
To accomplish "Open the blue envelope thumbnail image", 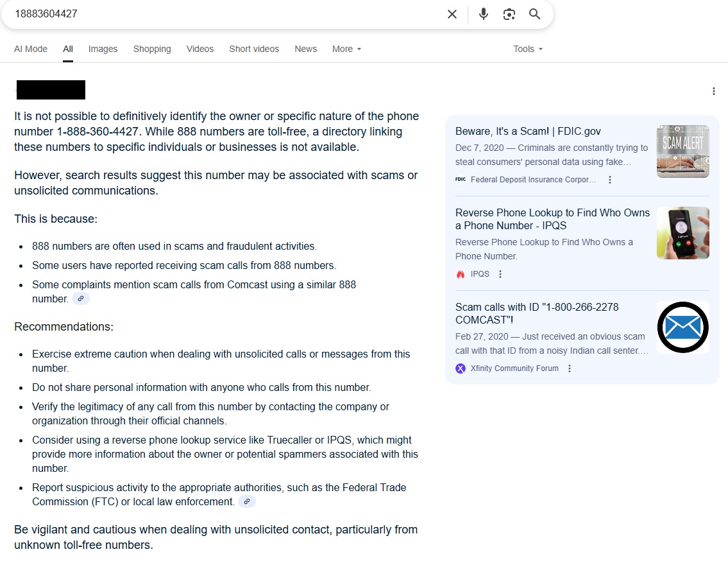I will coord(682,327).
